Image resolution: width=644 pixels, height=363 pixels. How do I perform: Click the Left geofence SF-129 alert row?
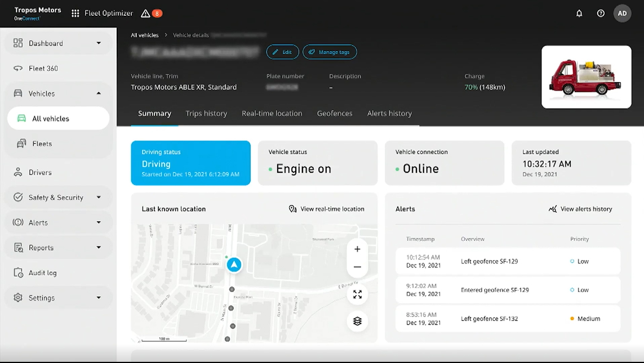click(x=508, y=261)
